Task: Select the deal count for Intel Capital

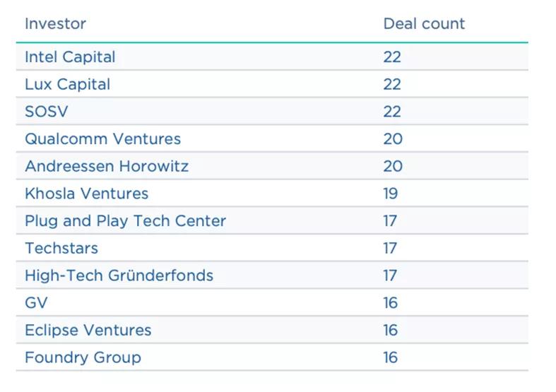Action: coord(392,57)
